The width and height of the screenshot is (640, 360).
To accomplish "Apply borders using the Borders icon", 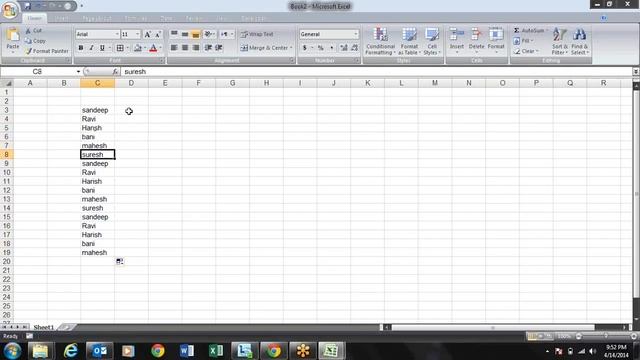I will 120,48.
